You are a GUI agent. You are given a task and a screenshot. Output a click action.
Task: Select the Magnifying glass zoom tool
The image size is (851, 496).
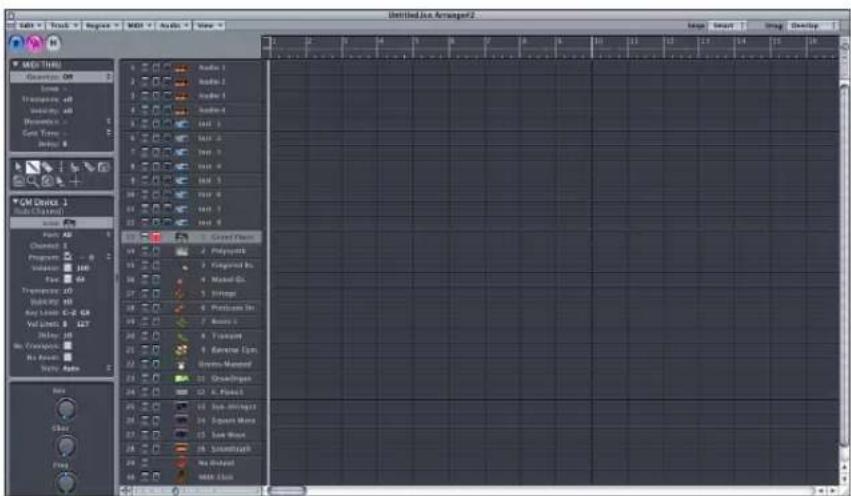pos(33,181)
